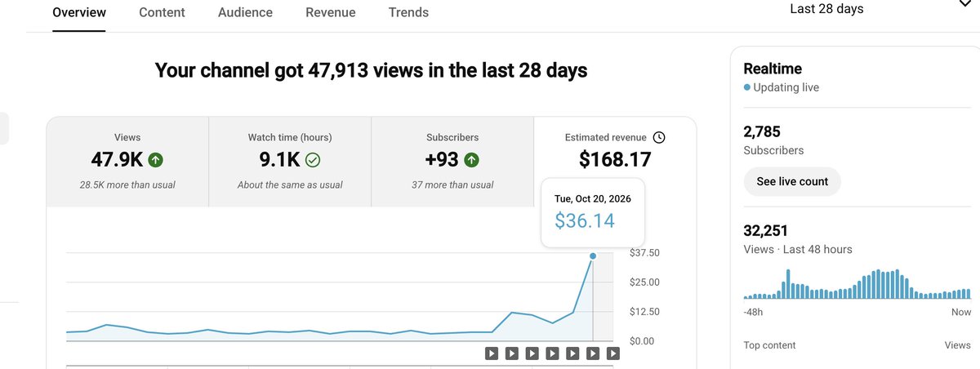Click the last video publish marker under chart
Screen dimensions: 980x369
(613, 353)
